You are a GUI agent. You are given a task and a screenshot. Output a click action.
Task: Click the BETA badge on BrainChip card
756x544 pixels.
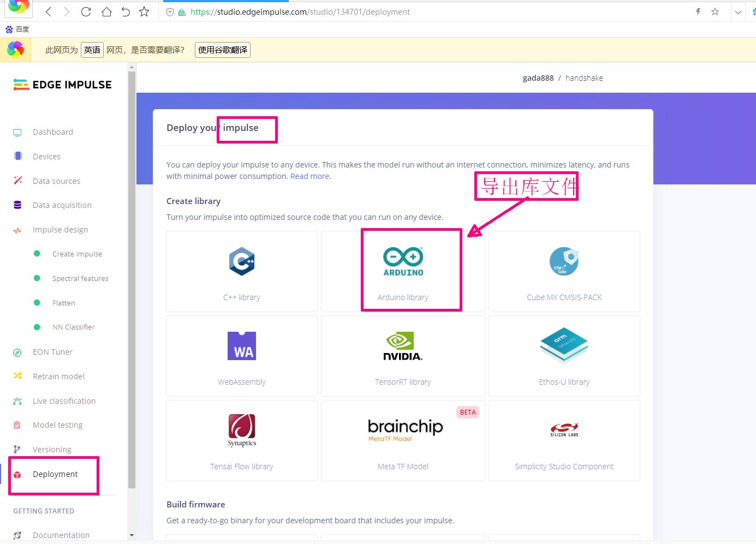pyautogui.click(x=468, y=413)
